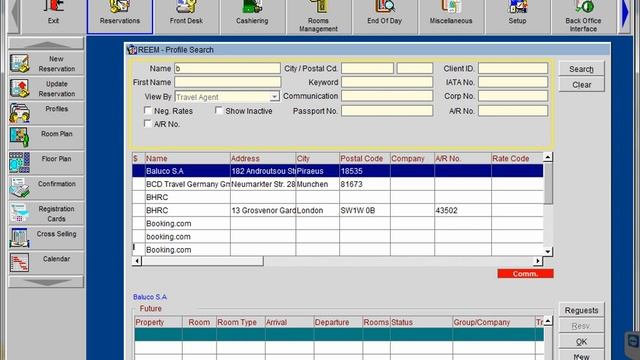Image resolution: width=640 pixels, height=360 pixels.
Task: Click the City column header
Action: coord(317,158)
